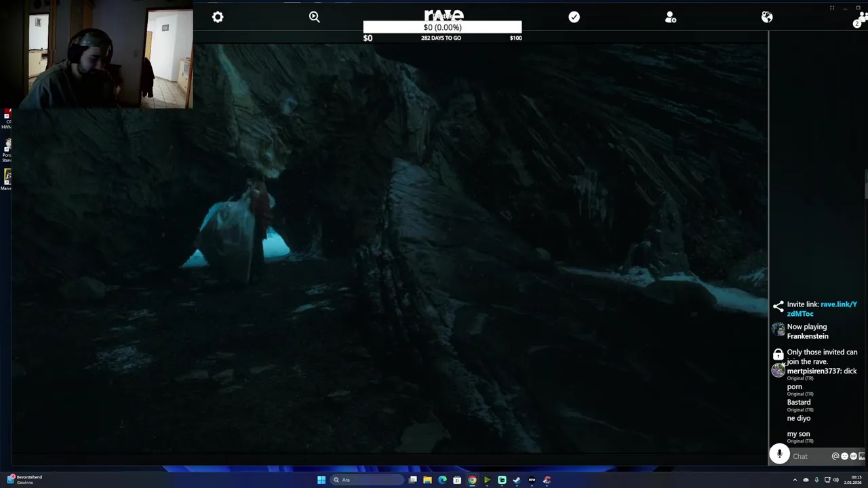Click the microphone icon in system tray

pos(816,480)
